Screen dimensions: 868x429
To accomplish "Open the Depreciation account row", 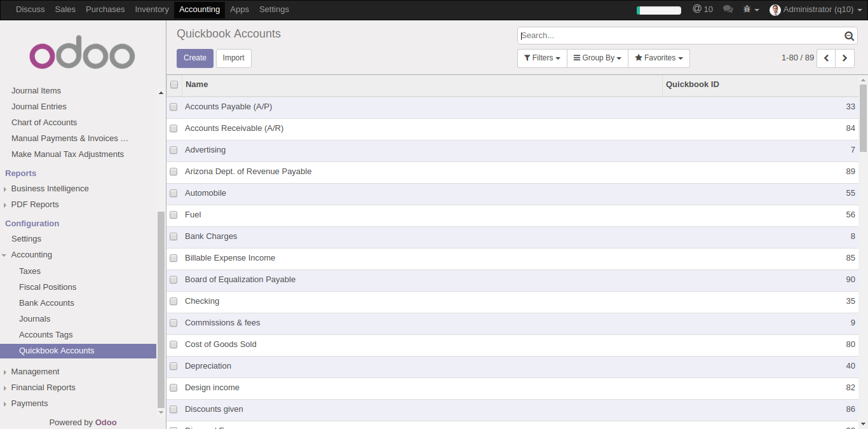I will click(x=512, y=366).
